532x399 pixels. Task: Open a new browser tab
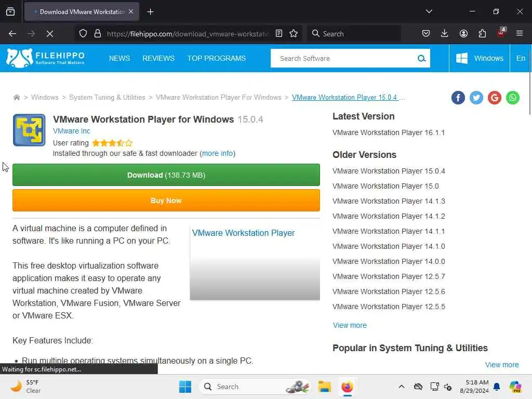coord(150,12)
